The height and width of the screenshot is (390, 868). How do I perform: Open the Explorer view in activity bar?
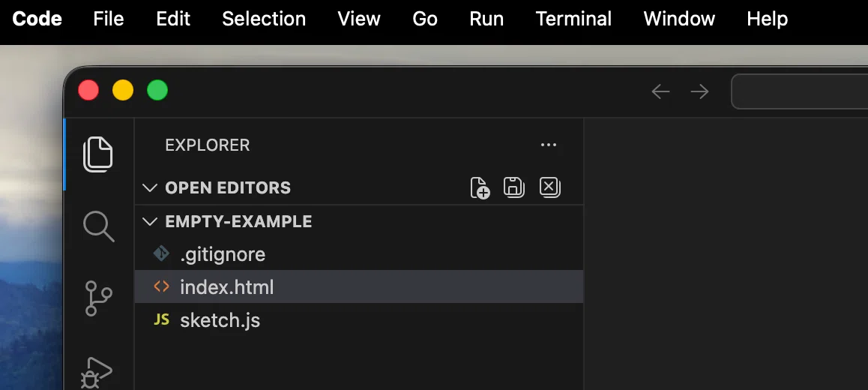pyautogui.click(x=98, y=154)
